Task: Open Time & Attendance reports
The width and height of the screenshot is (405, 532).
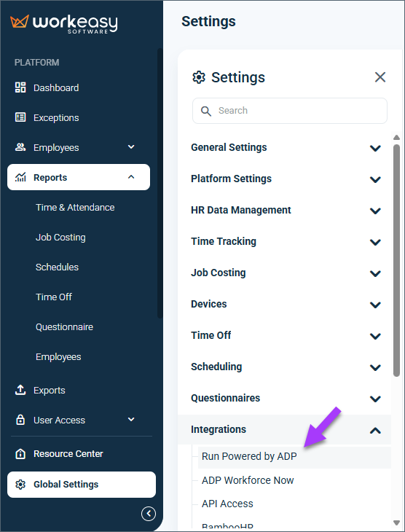Action: (75, 207)
